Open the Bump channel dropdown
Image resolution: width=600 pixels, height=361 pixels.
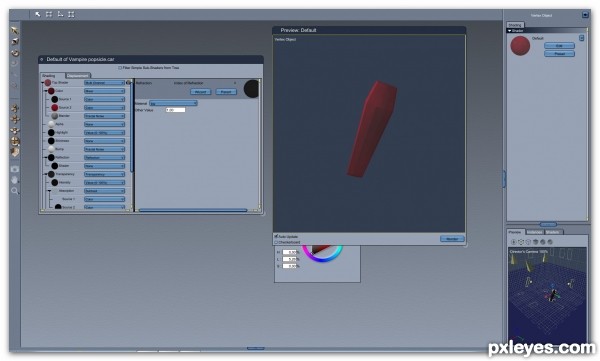pos(104,149)
